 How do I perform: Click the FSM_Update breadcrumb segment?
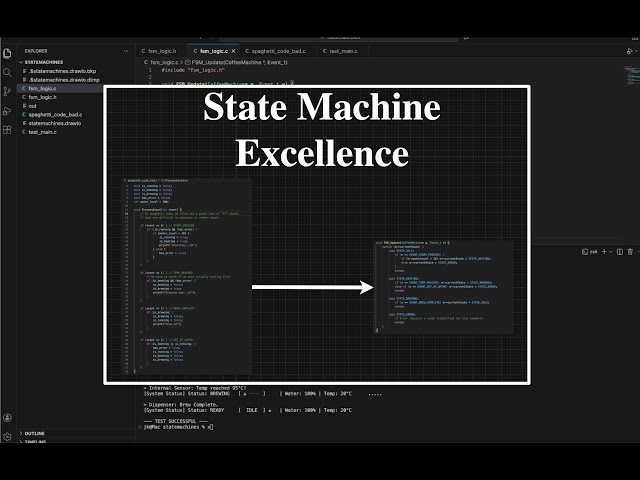pyautogui.click(x=236, y=62)
